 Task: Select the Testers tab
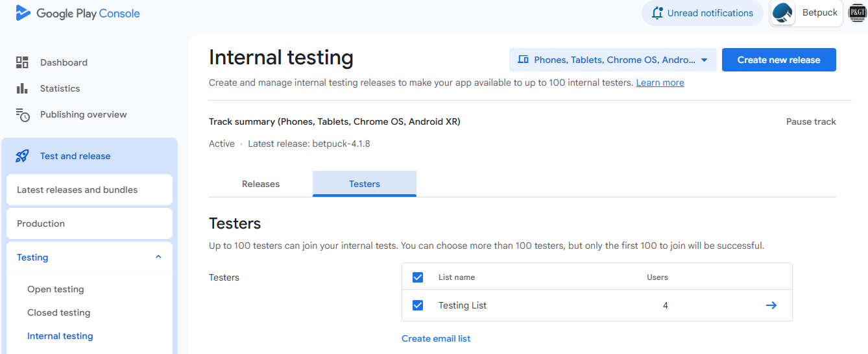(x=365, y=184)
